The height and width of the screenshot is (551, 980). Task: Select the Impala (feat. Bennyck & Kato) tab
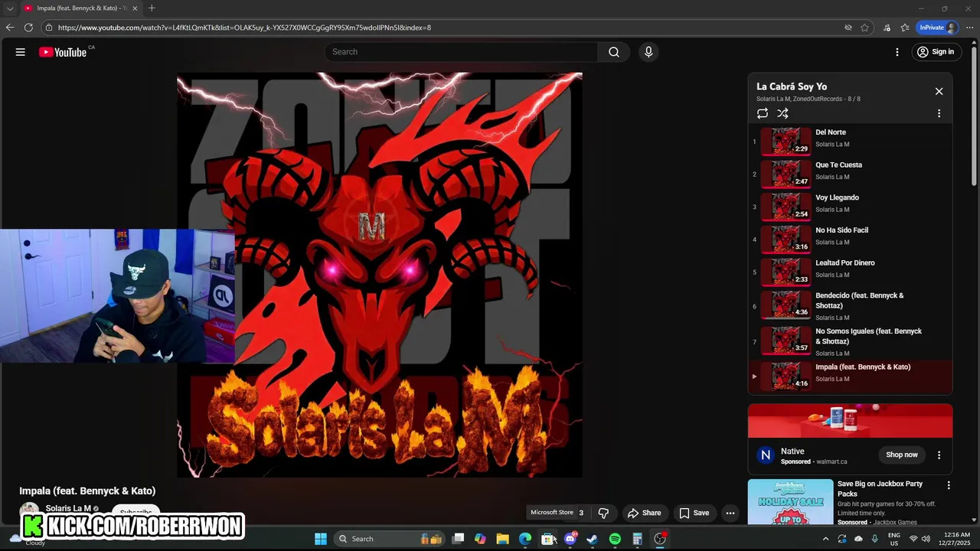pos(80,8)
